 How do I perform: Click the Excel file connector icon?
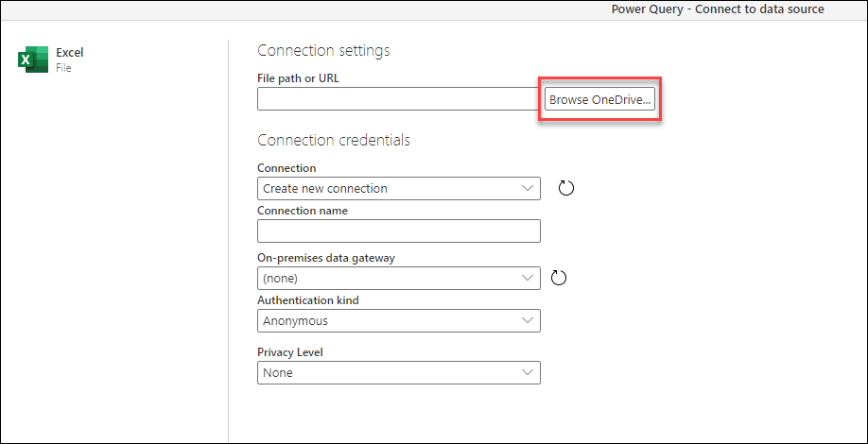coord(33,60)
